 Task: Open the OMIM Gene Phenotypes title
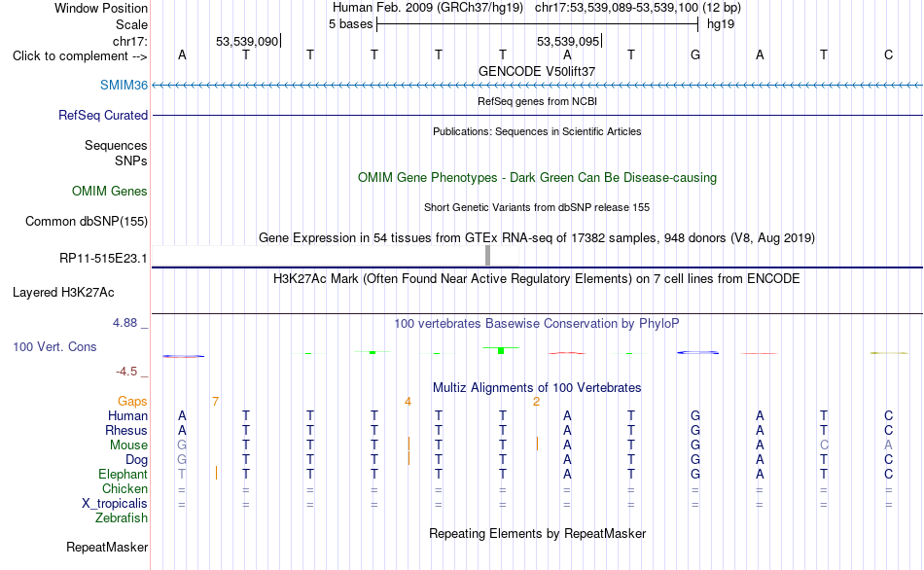(x=537, y=177)
